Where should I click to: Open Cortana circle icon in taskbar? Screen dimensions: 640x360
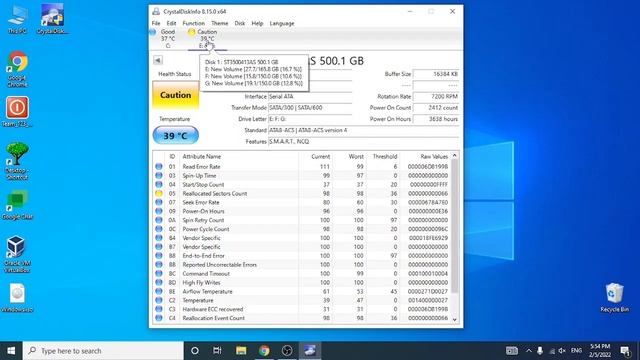(x=195, y=351)
